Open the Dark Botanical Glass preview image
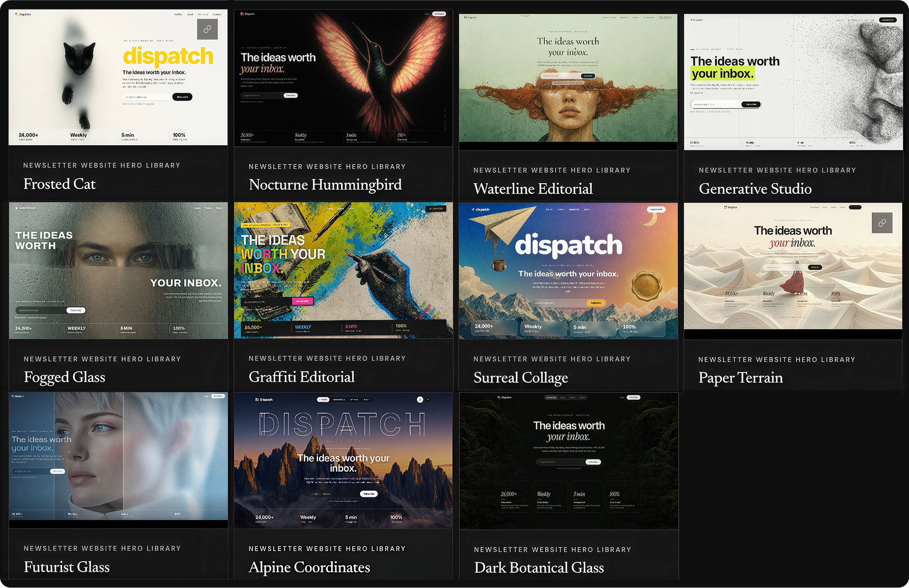909x588 pixels. click(569, 461)
